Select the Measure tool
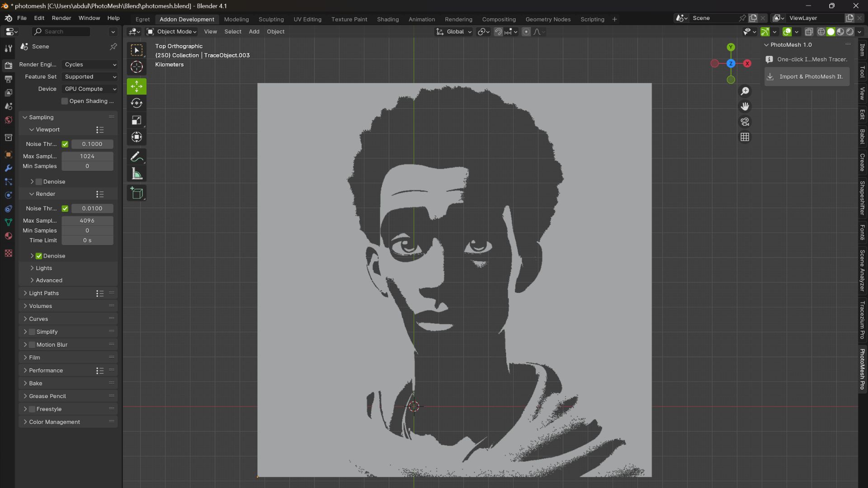The image size is (868, 488). click(137, 174)
